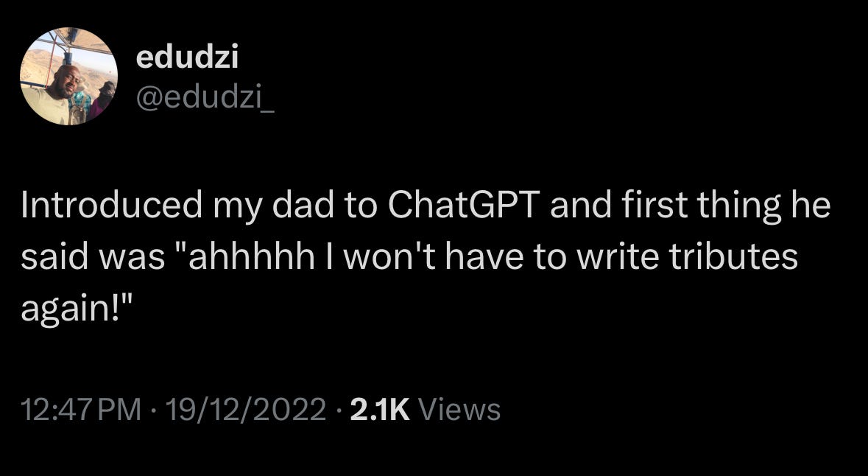
Task: Click the word Introduced in the tweet
Action: (111, 205)
